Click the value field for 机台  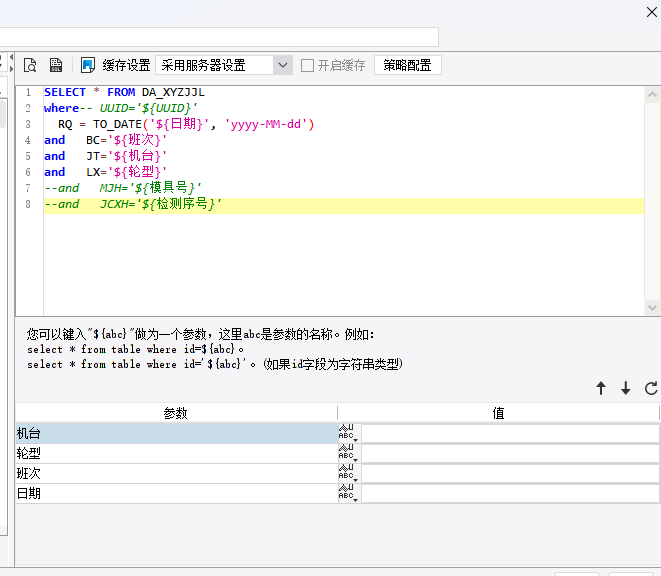[x=509, y=433]
